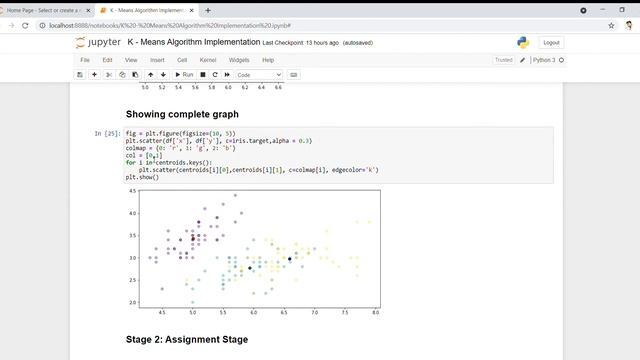
Task: Close the K-Means Algorithm Implementation tab
Action: pos(191,10)
